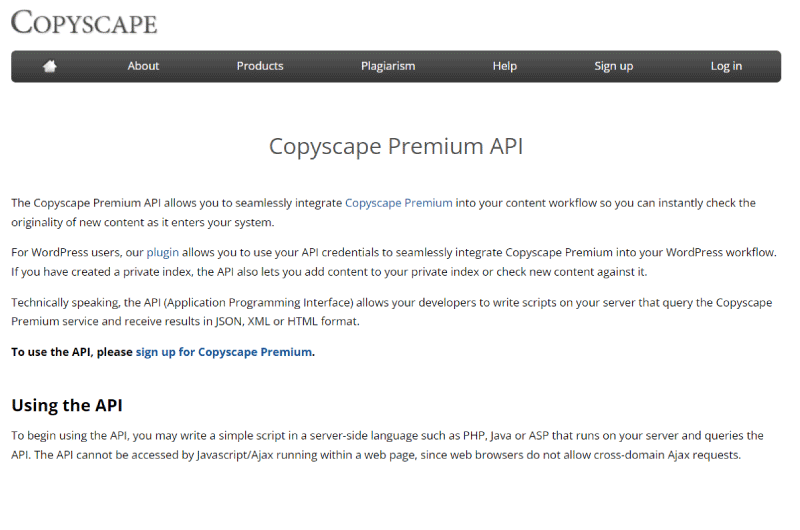Viewport: 800px width, 530px height.
Task: Select Plagiarism in the navigation bar
Action: pos(388,66)
